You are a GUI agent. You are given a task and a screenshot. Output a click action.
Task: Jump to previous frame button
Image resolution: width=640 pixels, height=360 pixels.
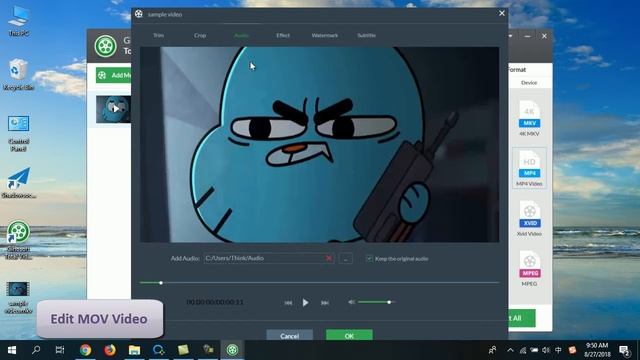pyautogui.click(x=288, y=303)
